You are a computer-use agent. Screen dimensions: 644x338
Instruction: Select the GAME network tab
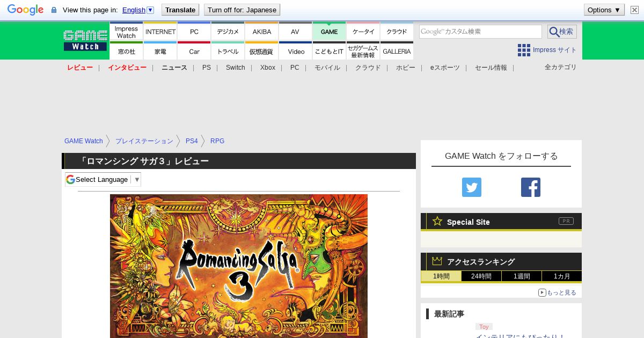pos(329,32)
